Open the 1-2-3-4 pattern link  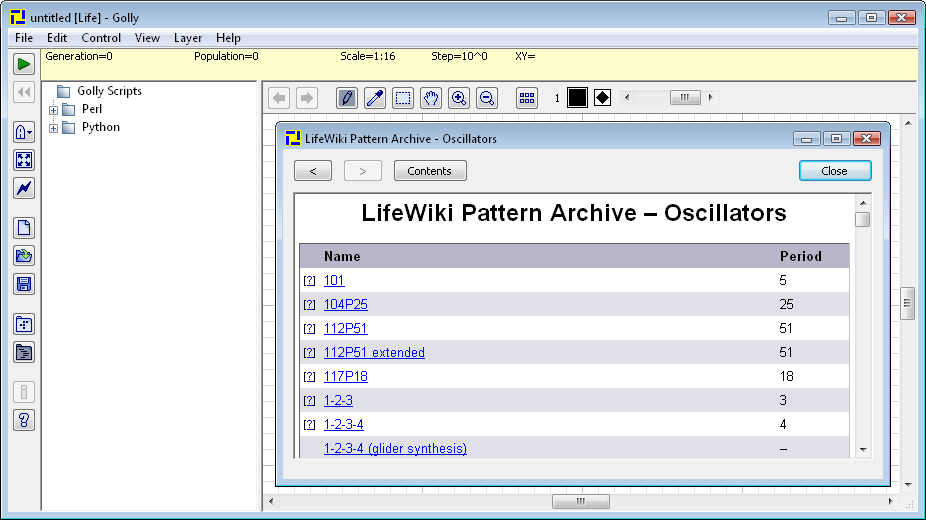(343, 424)
